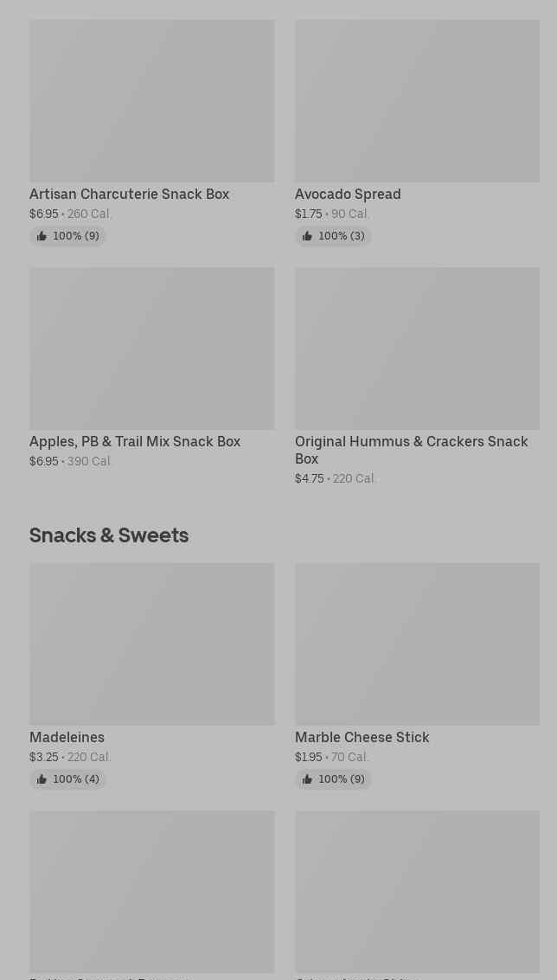This screenshot has width=557, height=980.
Task: Click the $4.75 price under Original Hummus
Action: point(309,479)
